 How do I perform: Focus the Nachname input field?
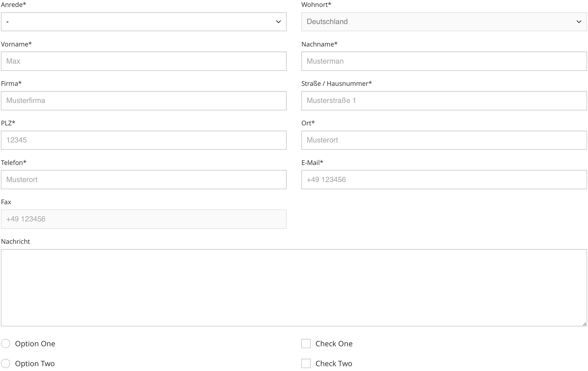(x=444, y=61)
